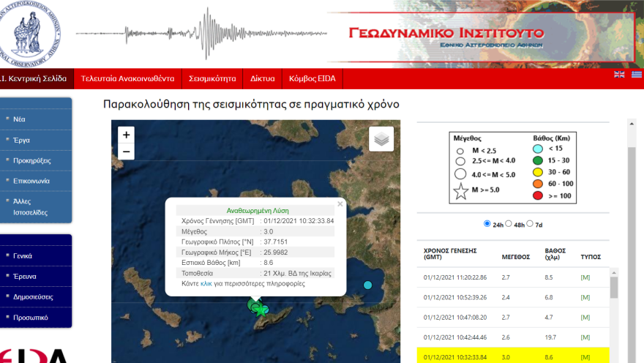The width and height of the screenshot is (644, 363).
Task: Click the M < 2.5 legend circle
Action: tap(460, 151)
